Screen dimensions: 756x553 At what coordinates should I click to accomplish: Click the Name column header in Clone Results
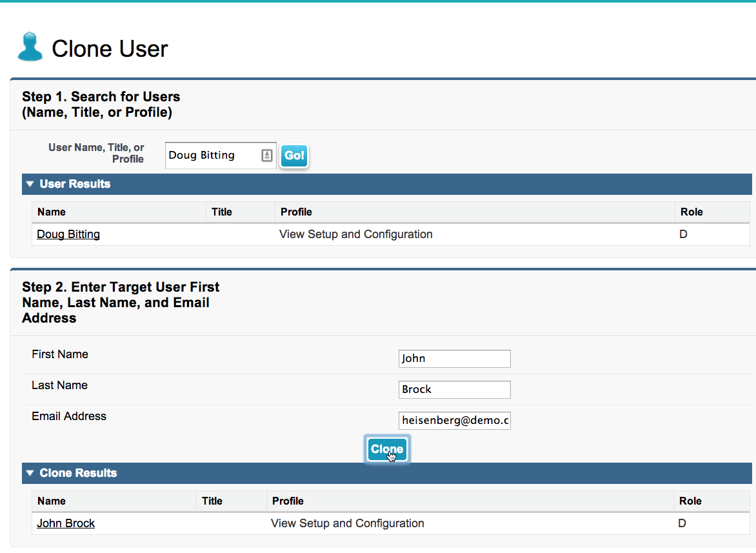[x=52, y=501]
